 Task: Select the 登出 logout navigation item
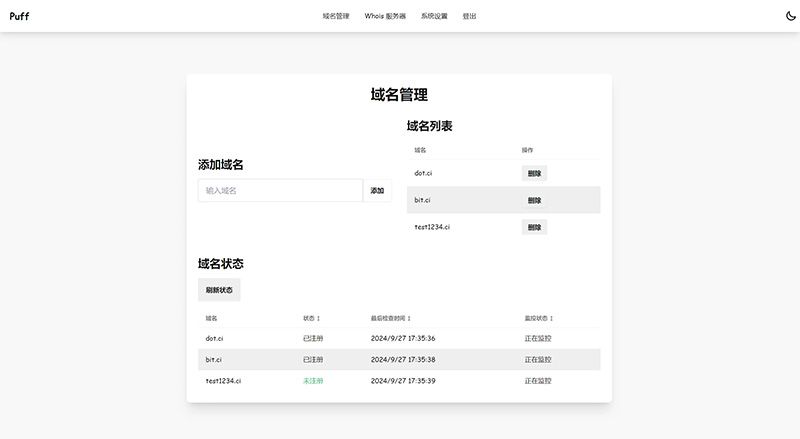pyautogui.click(x=469, y=16)
